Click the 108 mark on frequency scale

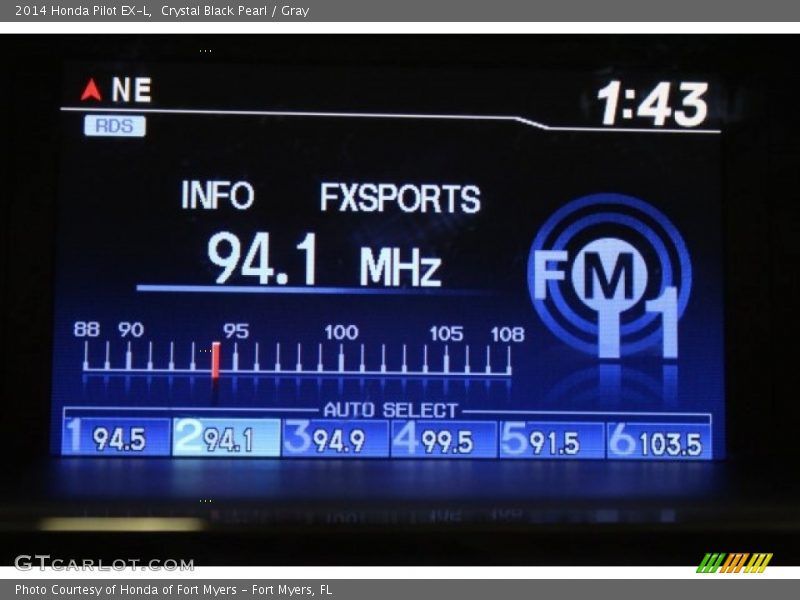(507, 335)
